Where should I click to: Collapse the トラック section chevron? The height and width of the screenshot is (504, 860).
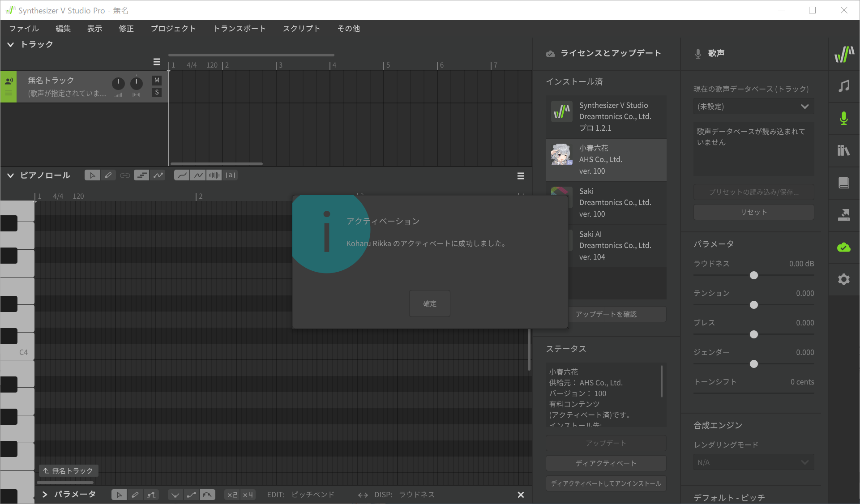pos(10,44)
